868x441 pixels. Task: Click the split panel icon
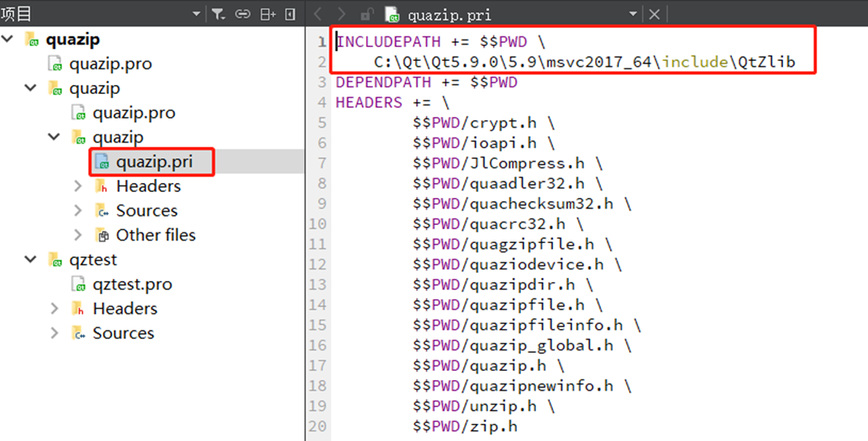[268, 14]
